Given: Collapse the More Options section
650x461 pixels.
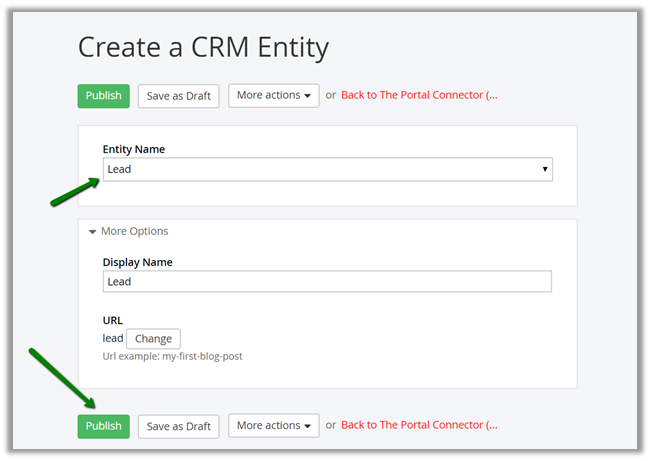Looking at the screenshot, I should pos(134,231).
